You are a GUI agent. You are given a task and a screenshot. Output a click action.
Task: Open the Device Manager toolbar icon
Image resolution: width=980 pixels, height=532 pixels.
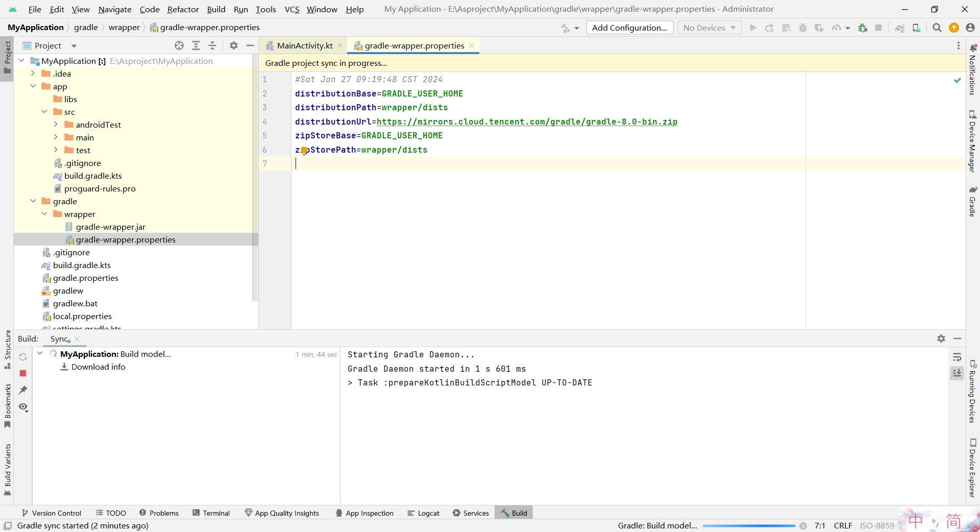[x=917, y=28]
